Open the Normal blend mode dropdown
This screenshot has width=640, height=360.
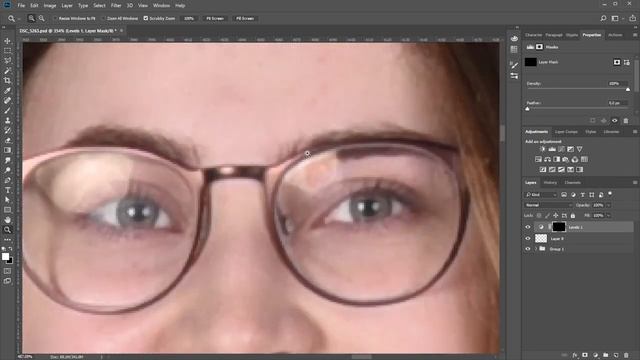tap(549, 205)
